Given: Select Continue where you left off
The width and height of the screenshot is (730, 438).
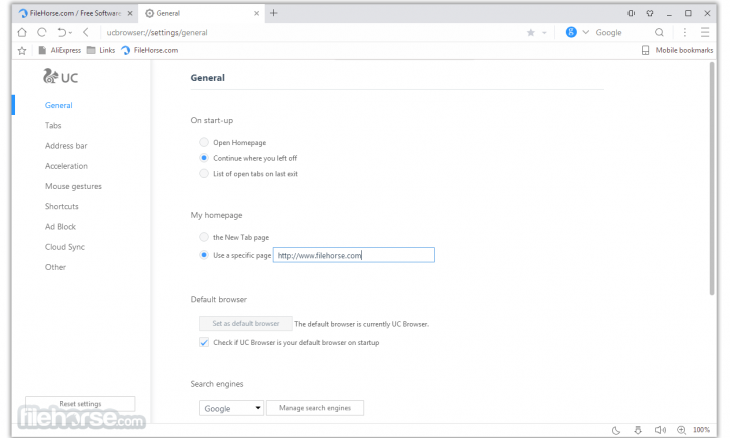Looking at the screenshot, I should [x=204, y=158].
